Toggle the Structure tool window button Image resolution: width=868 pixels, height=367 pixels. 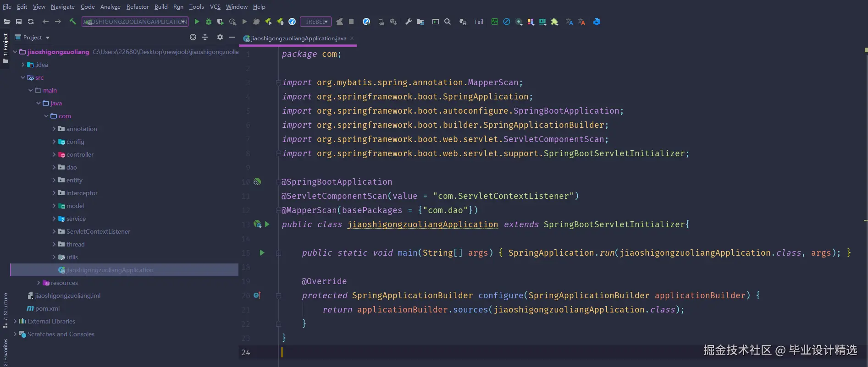[5, 311]
